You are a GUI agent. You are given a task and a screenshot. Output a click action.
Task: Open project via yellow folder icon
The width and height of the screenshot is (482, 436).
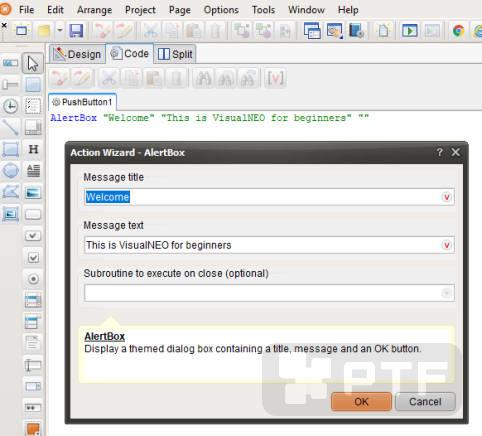44,31
